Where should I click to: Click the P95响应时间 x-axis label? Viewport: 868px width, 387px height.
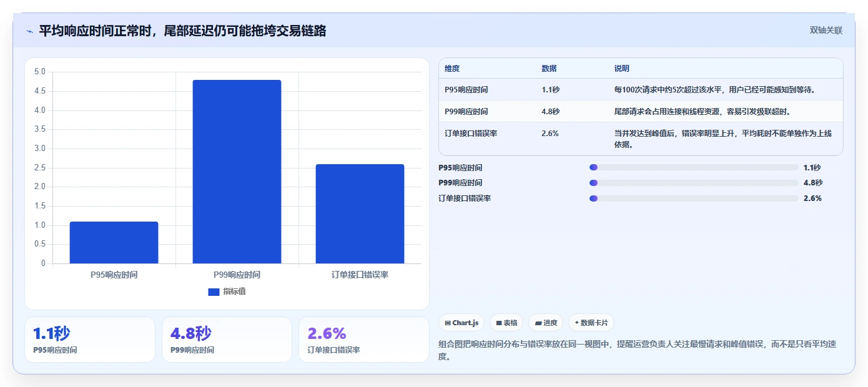(x=114, y=275)
